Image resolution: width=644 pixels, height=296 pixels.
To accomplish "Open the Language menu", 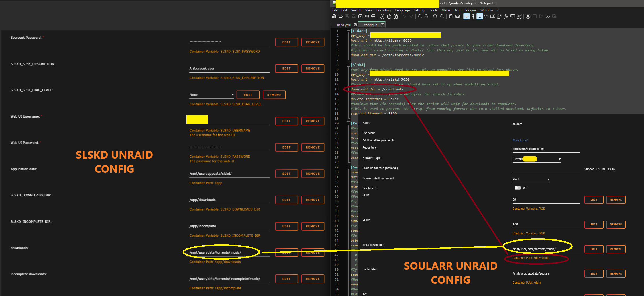I will (x=402, y=10).
